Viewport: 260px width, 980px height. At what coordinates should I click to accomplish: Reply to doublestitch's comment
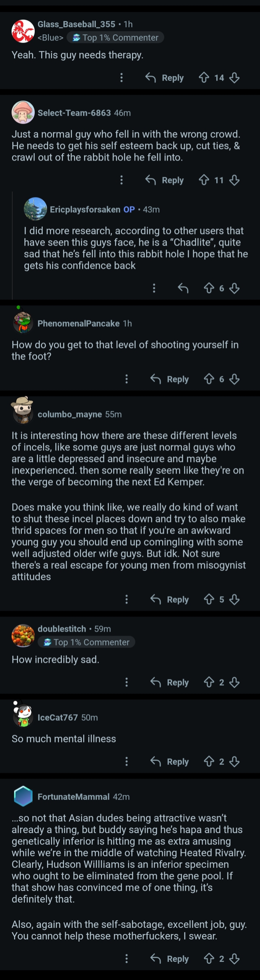(x=170, y=682)
